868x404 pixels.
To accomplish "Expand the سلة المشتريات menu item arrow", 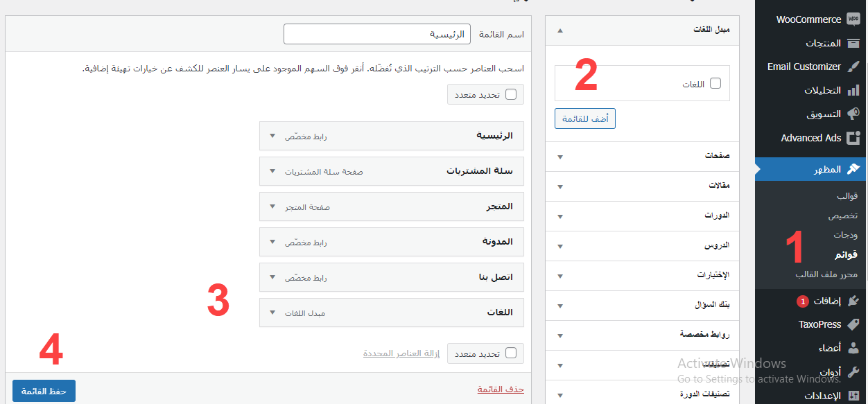I will [272, 172].
